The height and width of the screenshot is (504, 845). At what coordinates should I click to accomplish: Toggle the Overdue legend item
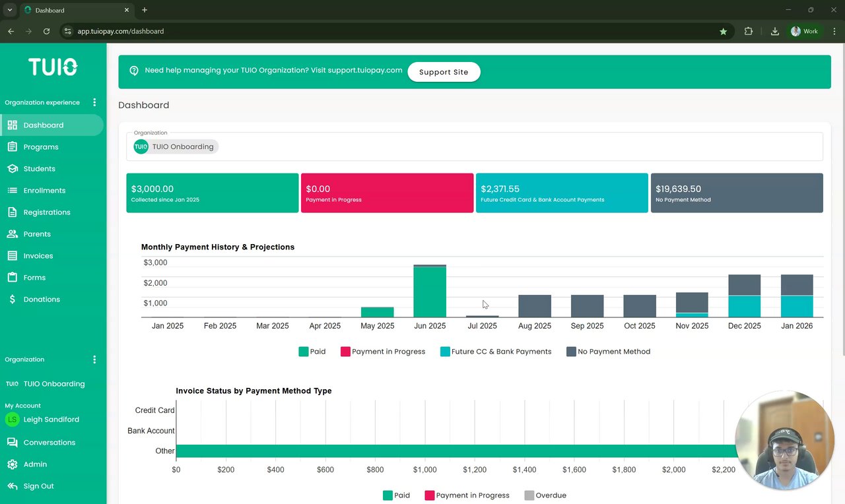click(545, 495)
